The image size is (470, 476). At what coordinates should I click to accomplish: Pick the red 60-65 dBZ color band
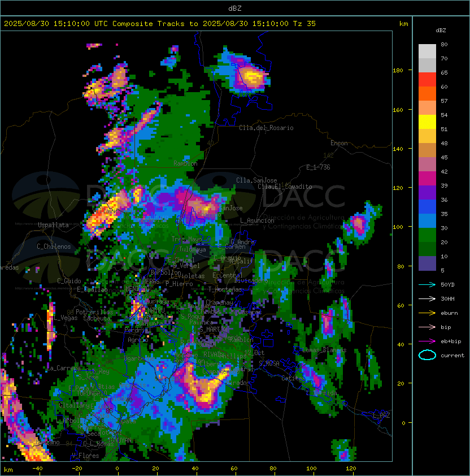coord(427,80)
